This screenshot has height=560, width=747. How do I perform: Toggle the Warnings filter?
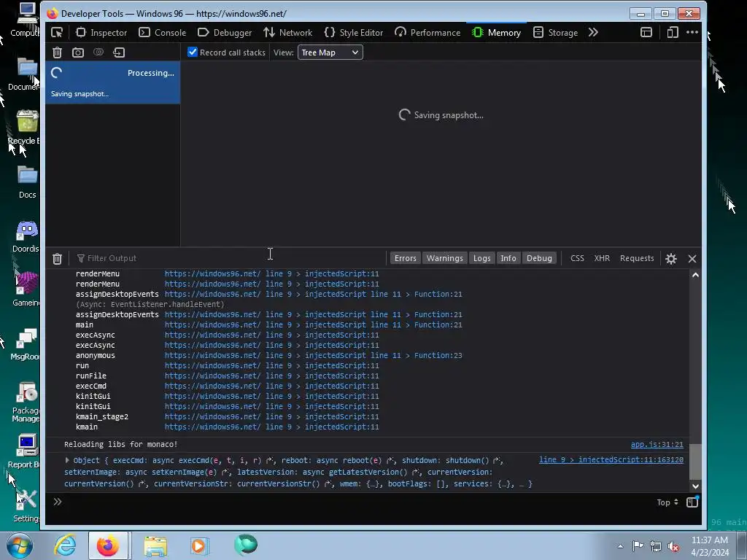[444, 258]
